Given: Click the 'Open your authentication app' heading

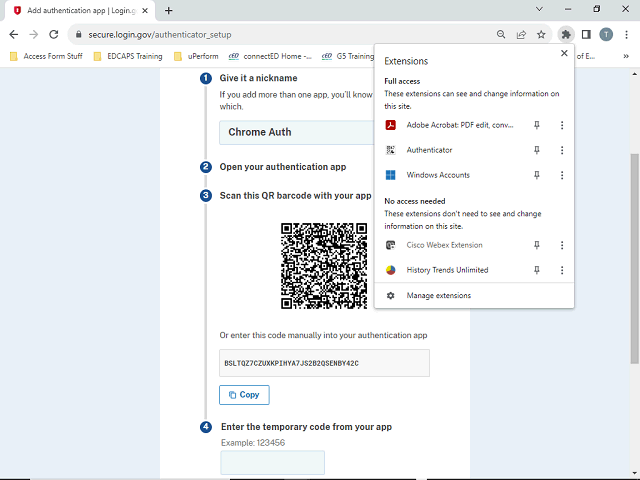Looking at the screenshot, I should pos(283,167).
